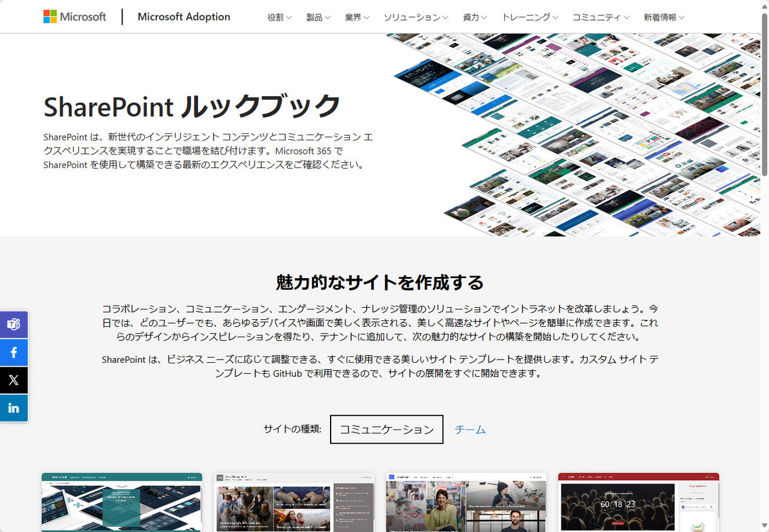Expand the コミュニティ navigation menu
The image size is (769, 532).
tap(601, 17)
